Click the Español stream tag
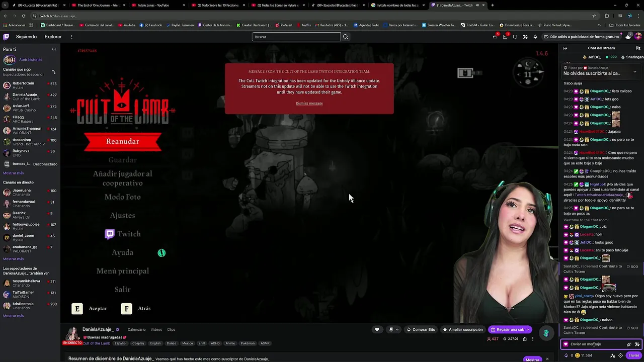Screen dimensions: 644x362 pyautogui.click(x=121, y=343)
